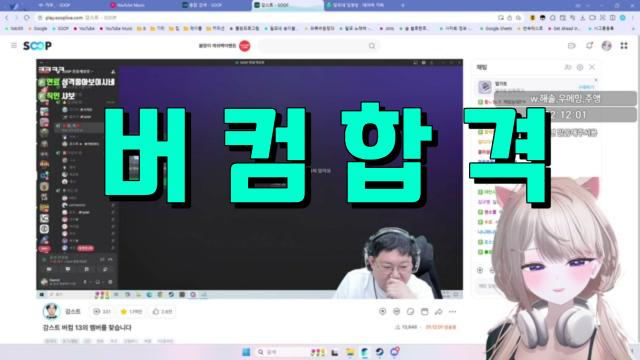Open the four-dot apps grid menu
Viewport: 640px width, 360px height.
tap(624, 46)
